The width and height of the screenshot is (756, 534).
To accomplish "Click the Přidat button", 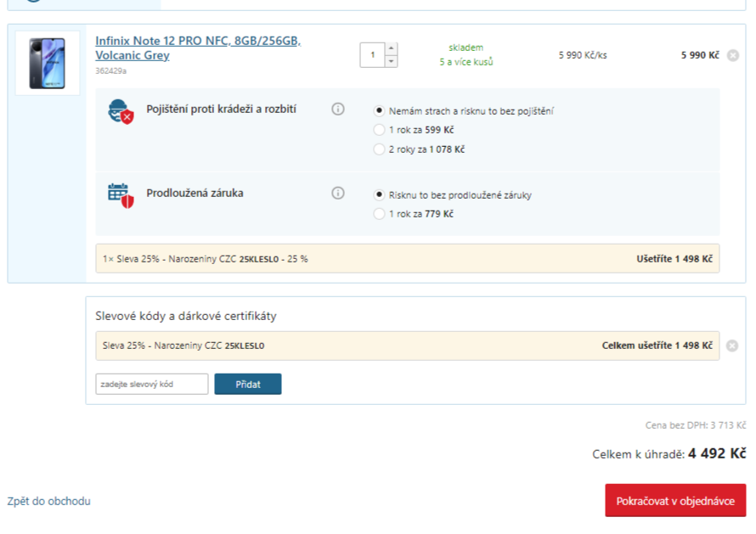I will click(x=248, y=384).
